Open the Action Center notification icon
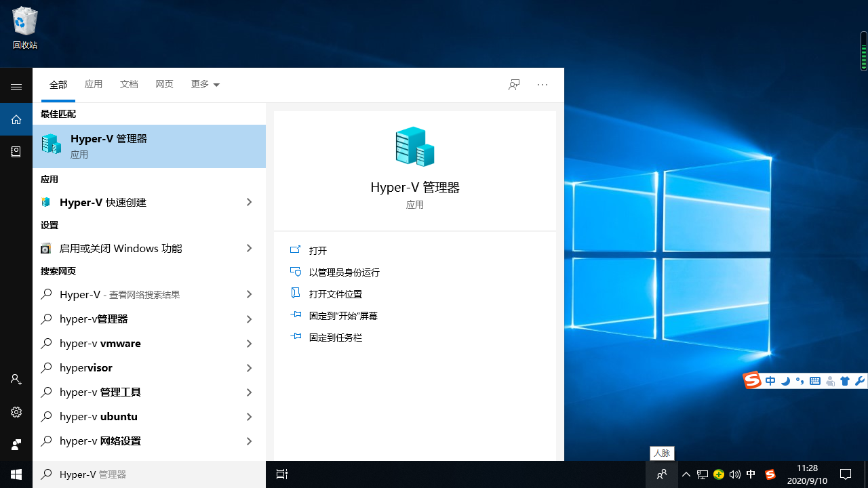 (x=846, y=474)
